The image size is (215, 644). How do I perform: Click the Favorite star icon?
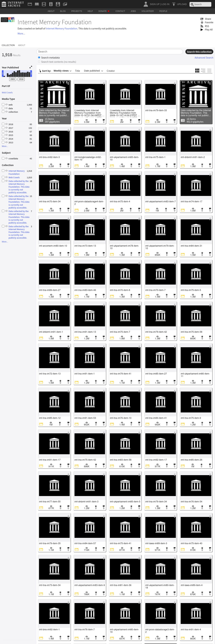[202, 23]
